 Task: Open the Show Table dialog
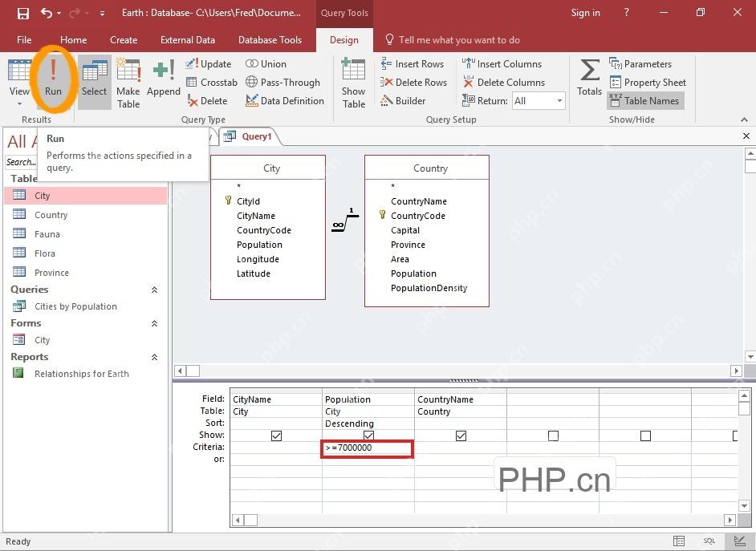tap(353, 83)
